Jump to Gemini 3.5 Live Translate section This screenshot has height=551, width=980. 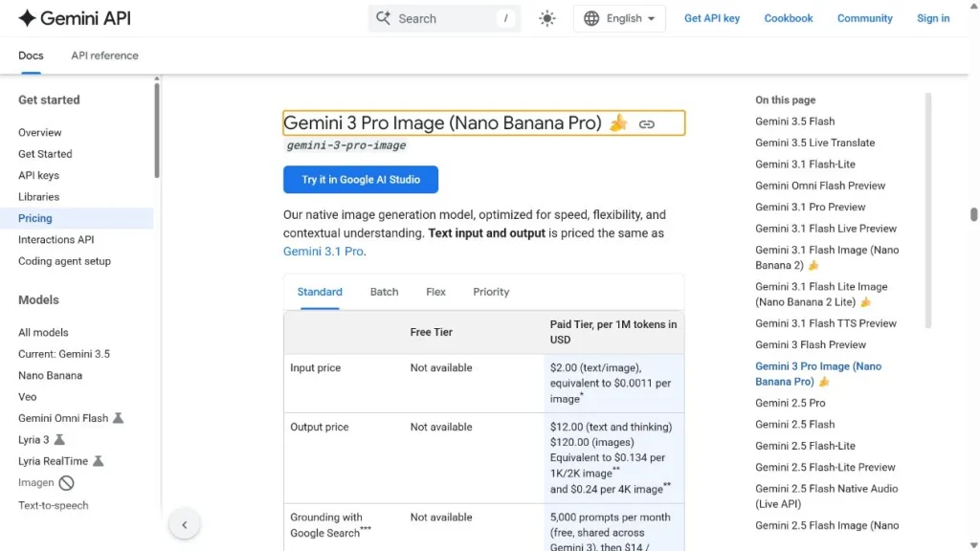(815, 143)
